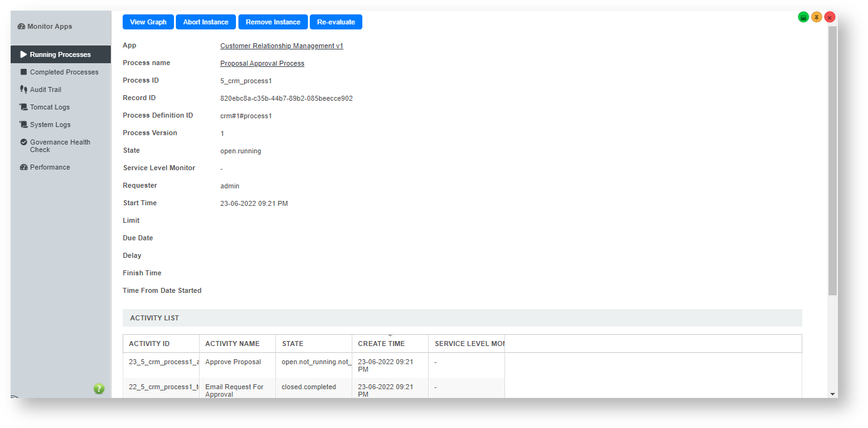Click the scroll icon beside System Logs
868x428 pixels.
coord(24,125)
